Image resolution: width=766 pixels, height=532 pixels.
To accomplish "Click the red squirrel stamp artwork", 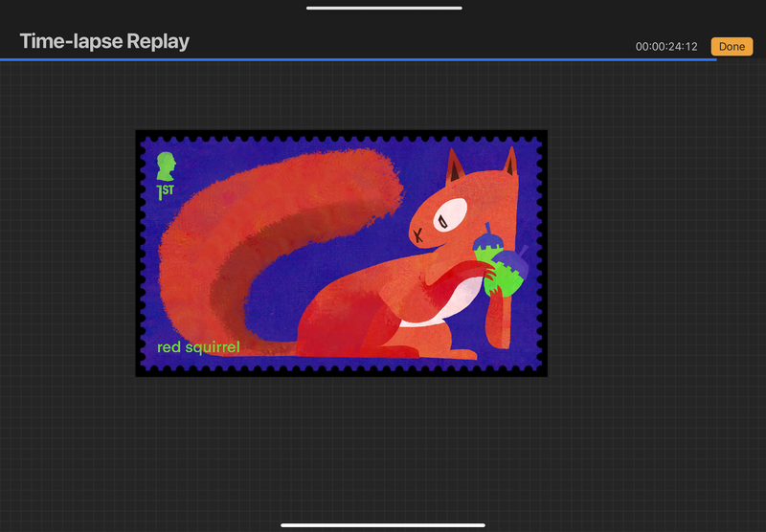I will pos(341,253).
